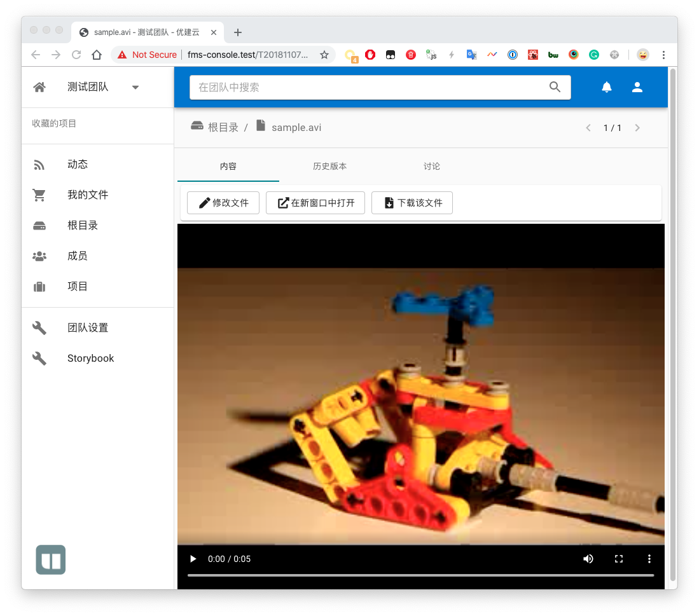The image size is (699, 616).
Task: Switch to the 历史版本 tab
Action: point(329,167)
